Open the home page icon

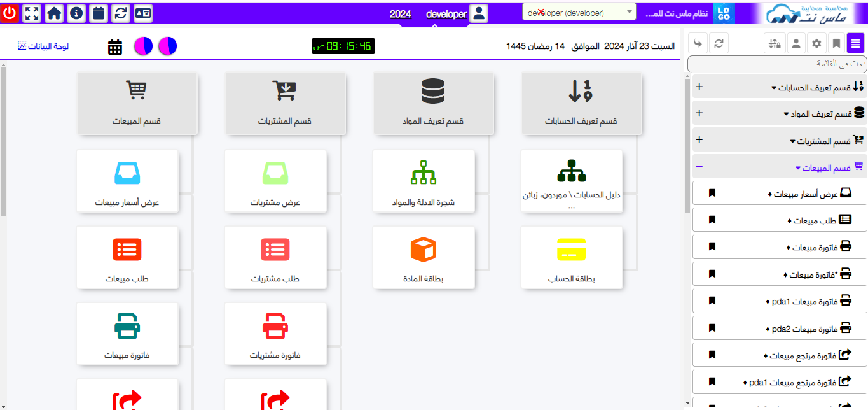point(53,13)
